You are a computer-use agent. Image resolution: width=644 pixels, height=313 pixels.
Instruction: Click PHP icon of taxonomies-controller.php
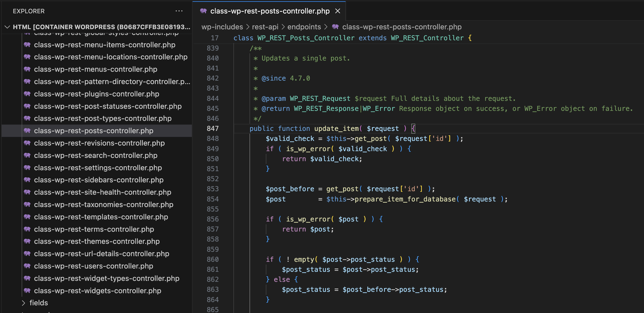tap(27, 204)
